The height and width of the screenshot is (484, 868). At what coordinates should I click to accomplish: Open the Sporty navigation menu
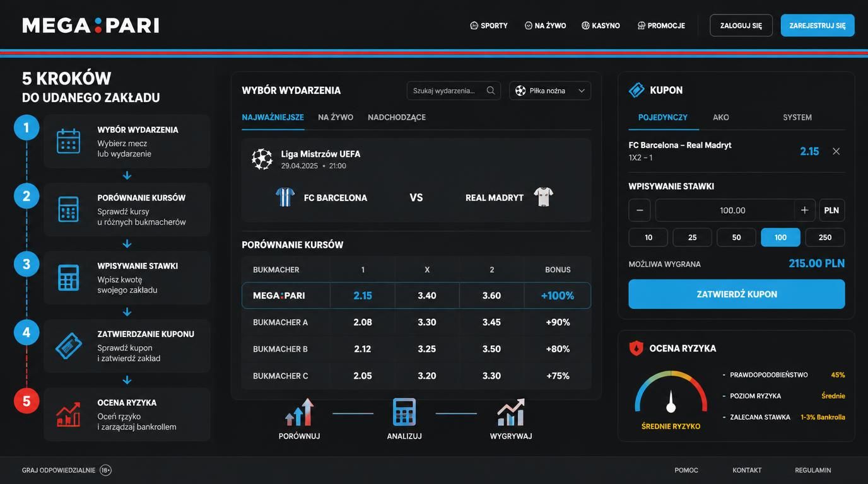(489, 26)
